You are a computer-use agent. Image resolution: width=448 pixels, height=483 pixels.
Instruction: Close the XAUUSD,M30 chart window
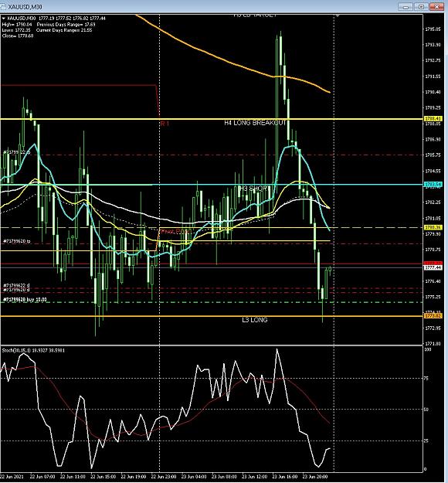click(436, 6)
